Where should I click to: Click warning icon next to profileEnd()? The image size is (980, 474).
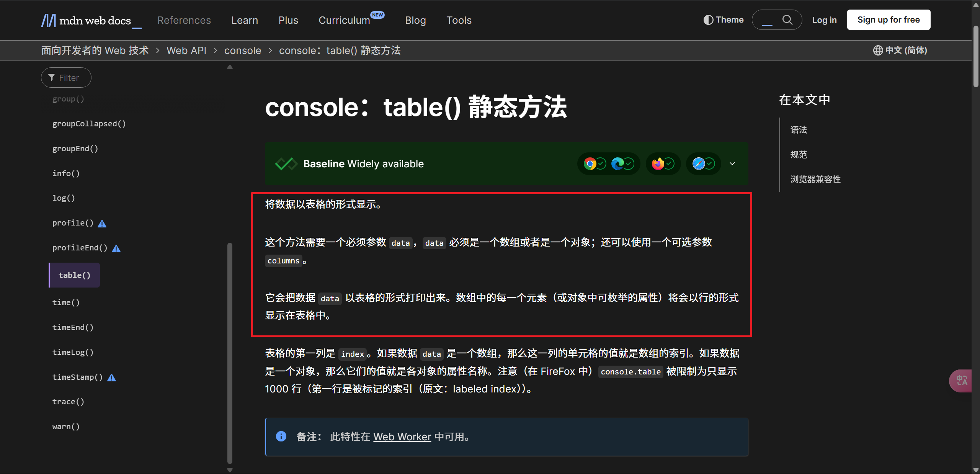click(116, 248)
